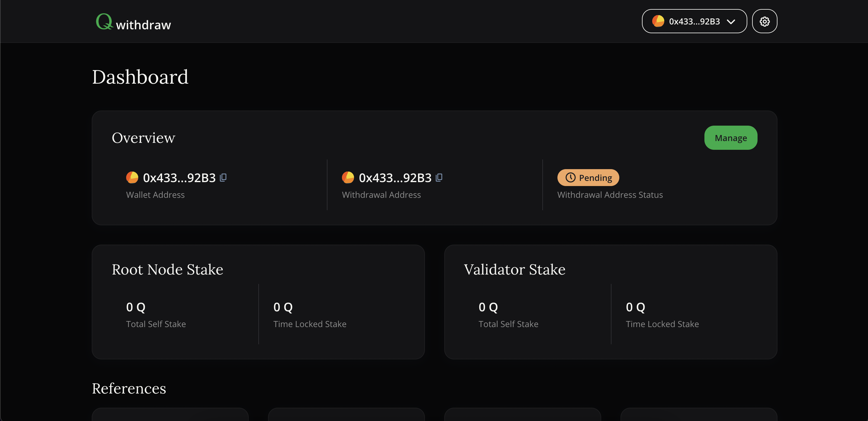Click Root Node Time Locked Stake value
This screenshot has height=421, width=868.
tap(283, 307)
